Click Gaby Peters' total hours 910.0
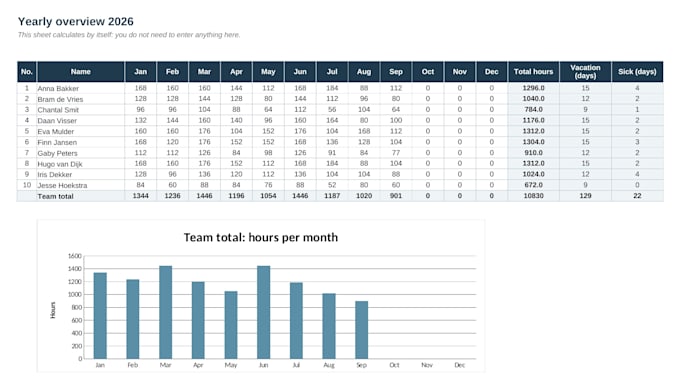Viewport: 680px width, 388px height. (x=533, y=153)
